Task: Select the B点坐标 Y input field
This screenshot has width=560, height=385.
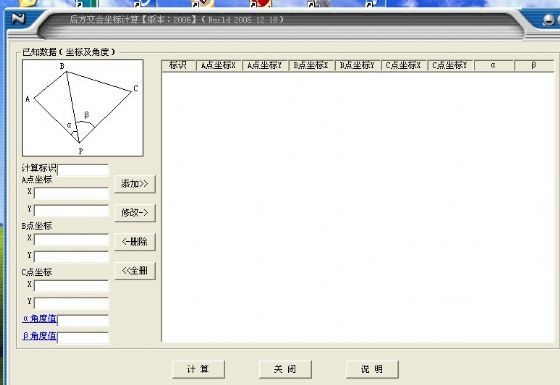Action: 71,257
